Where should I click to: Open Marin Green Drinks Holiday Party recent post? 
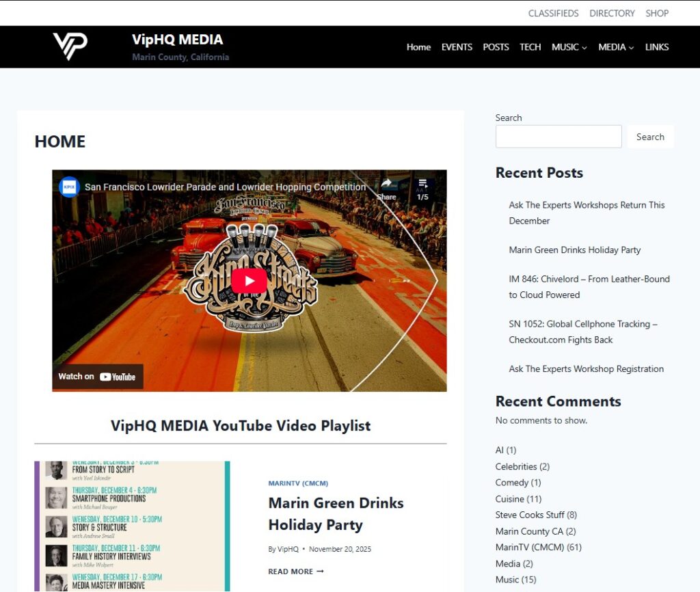click(574, 250)
